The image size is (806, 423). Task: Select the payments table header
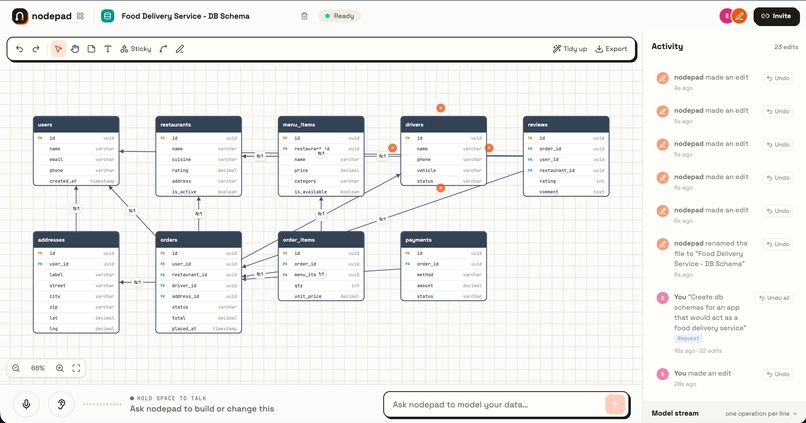point(444,240)
